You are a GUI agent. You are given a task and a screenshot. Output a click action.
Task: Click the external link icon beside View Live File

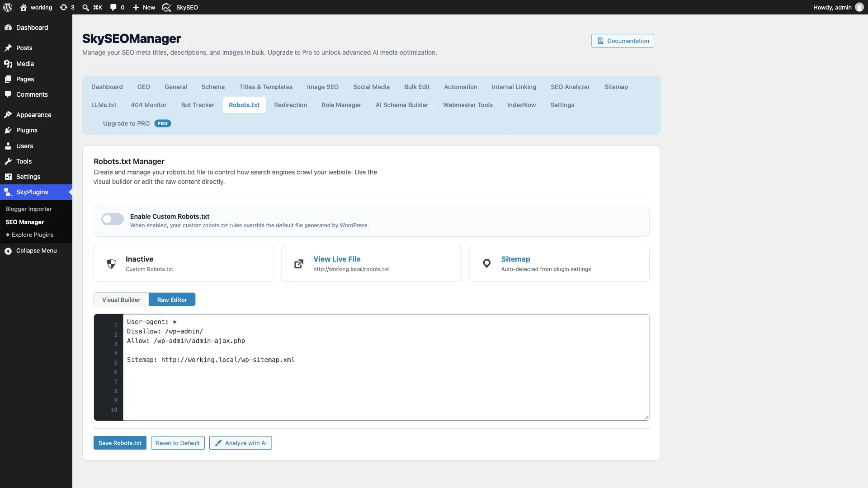(299, 264)
